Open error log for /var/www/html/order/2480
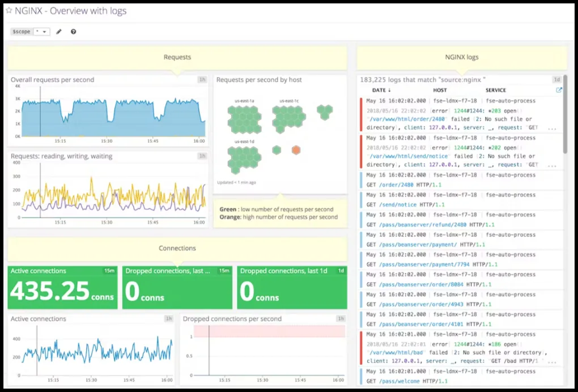 [x=461, y=114]
